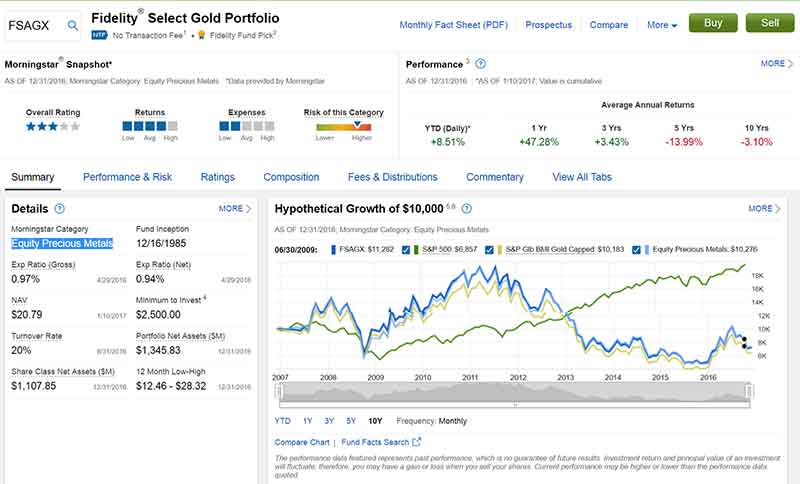
Task: Toggle Equity Precious Metals series checkbox
Action: click(636, 250)
